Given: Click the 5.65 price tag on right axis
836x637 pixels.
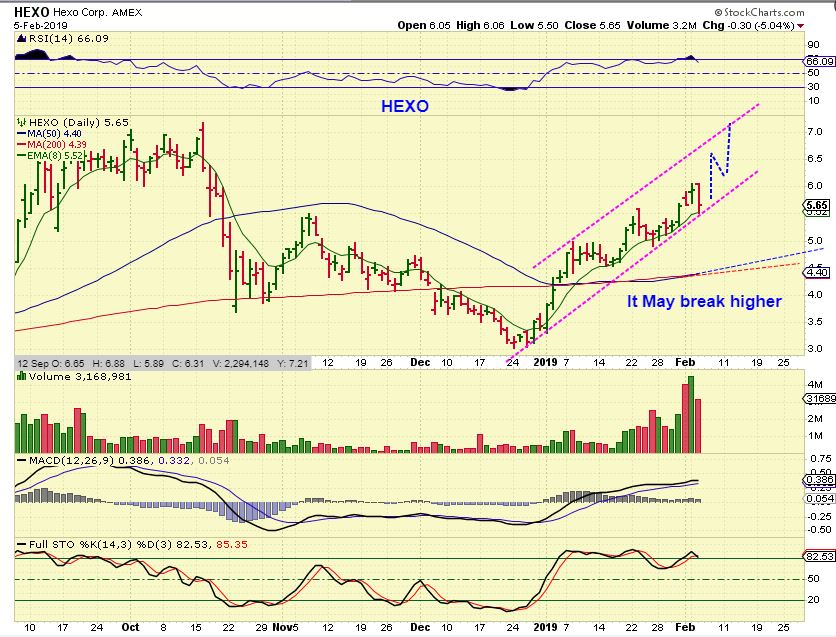Looking at the screenshot, I should (816, 205).
